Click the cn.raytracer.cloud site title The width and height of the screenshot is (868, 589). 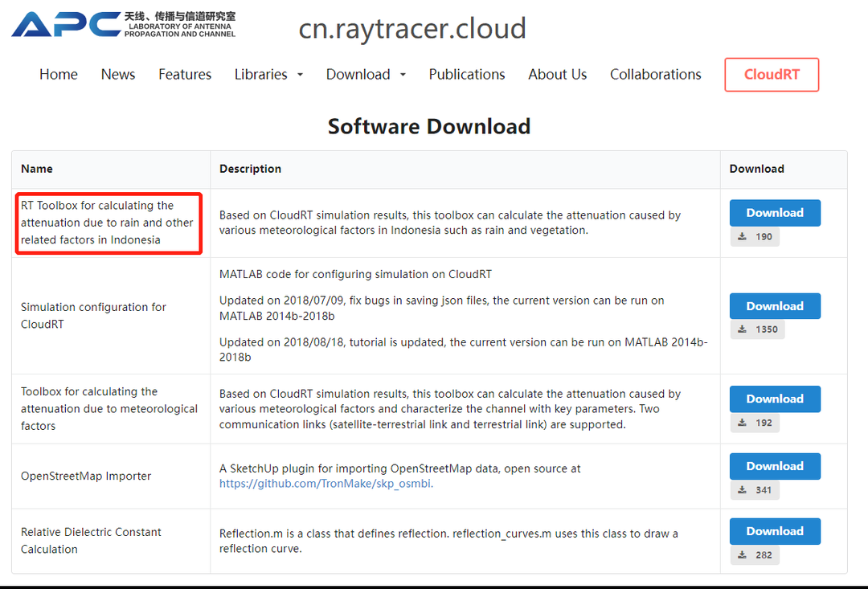[x=412, y=29]
